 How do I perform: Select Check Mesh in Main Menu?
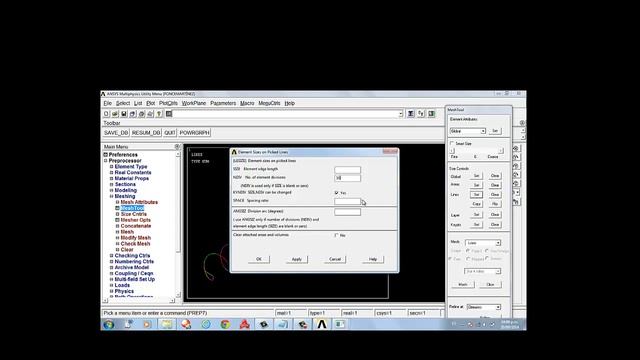(135, 244)
